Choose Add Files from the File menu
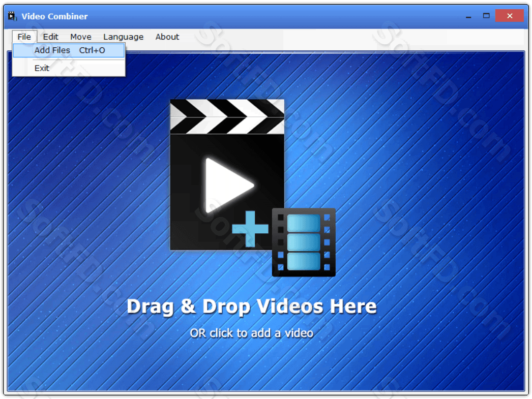The height and width of the screenshot is (399, 532). pos(69,50)
